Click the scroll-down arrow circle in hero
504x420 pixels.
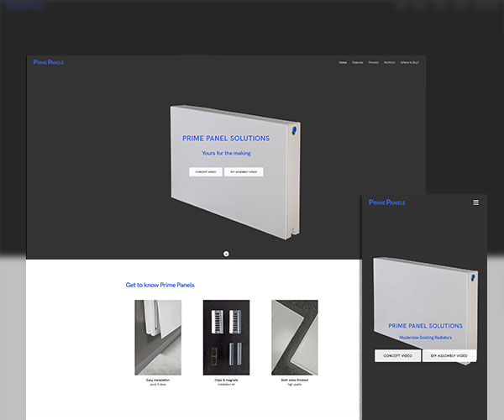(226, 253)
